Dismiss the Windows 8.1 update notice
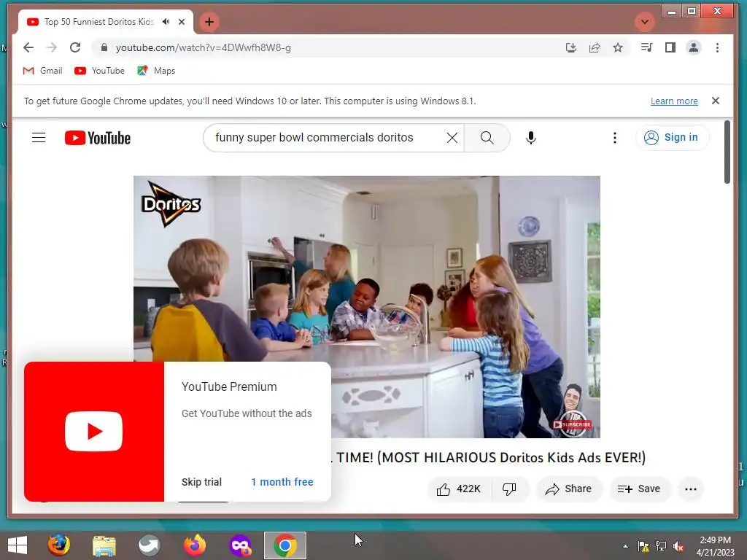 click(x=715, y=101)
